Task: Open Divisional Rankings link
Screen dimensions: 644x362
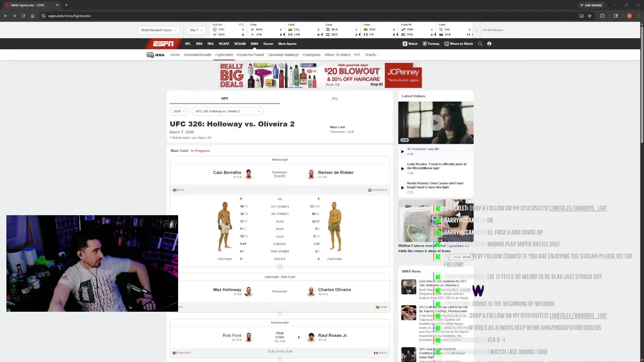Action: tap(283, 55)
